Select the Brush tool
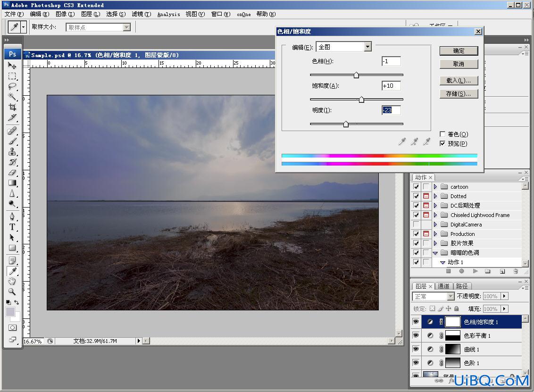Image resolution: width=534 pixels, height=392 pixels. click(12, 141)
